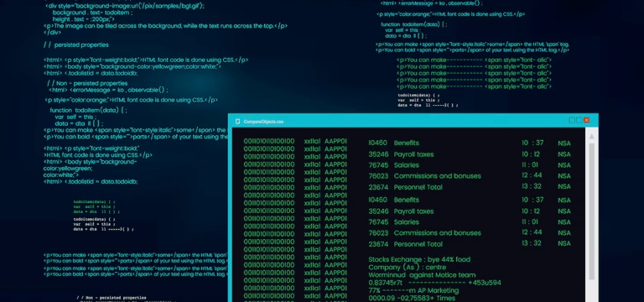Viewport: 644px width, 302px height.
Task: Select the '77% -------m AP Marketing' line
Action: click(x=413, y=290)
